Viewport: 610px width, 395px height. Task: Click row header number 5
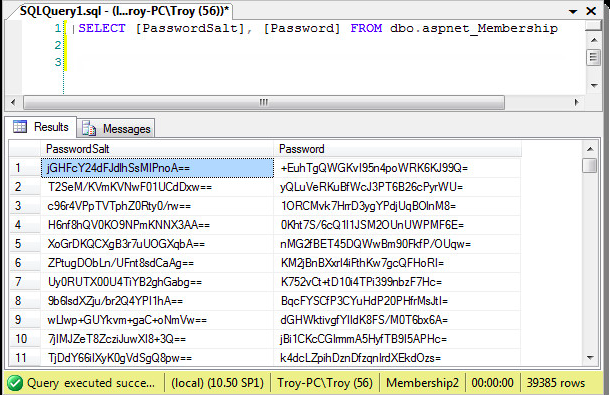25,244
